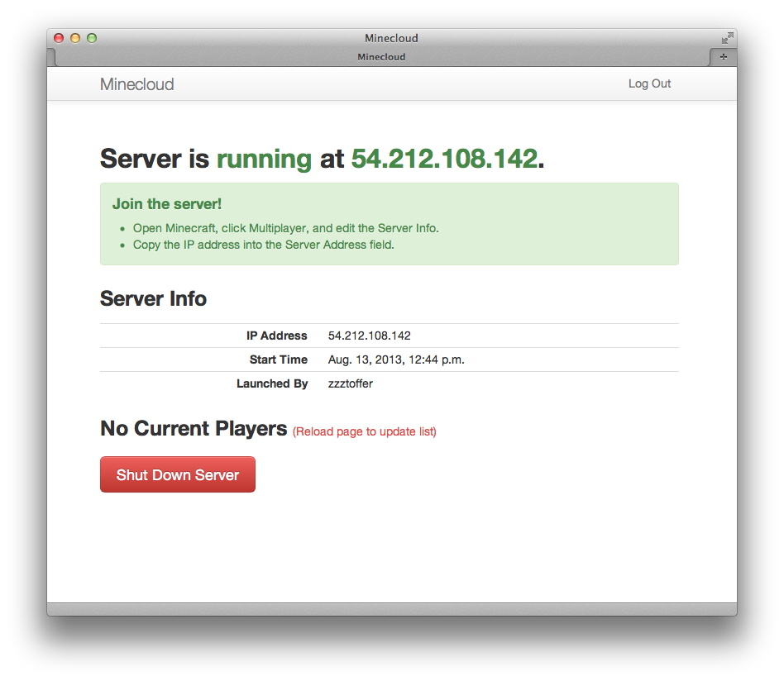Minimize the window with yellow button
Image resolution: width=784 pixels, height=681 pixels.
coord(75,38)
